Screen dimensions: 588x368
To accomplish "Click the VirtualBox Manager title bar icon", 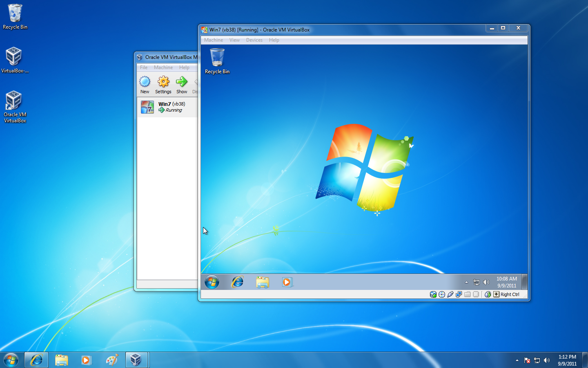I will coord(140,57).
